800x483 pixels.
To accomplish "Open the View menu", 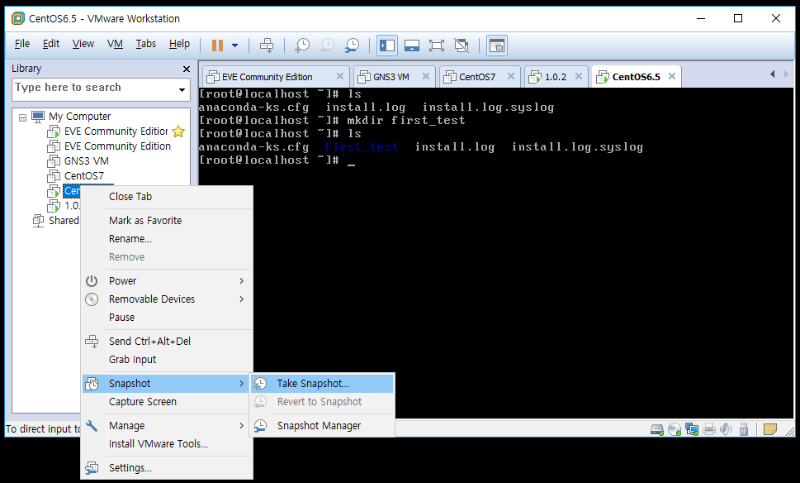I will pos(83,44).
